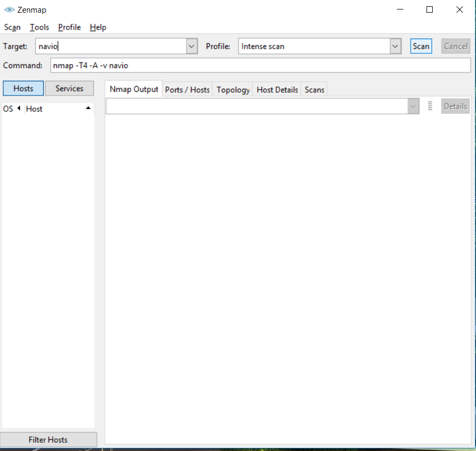Screen dimensions: 476x451
Task: Start the scan with Scan button
Action: pyautogui.click(x=421, y=46)
